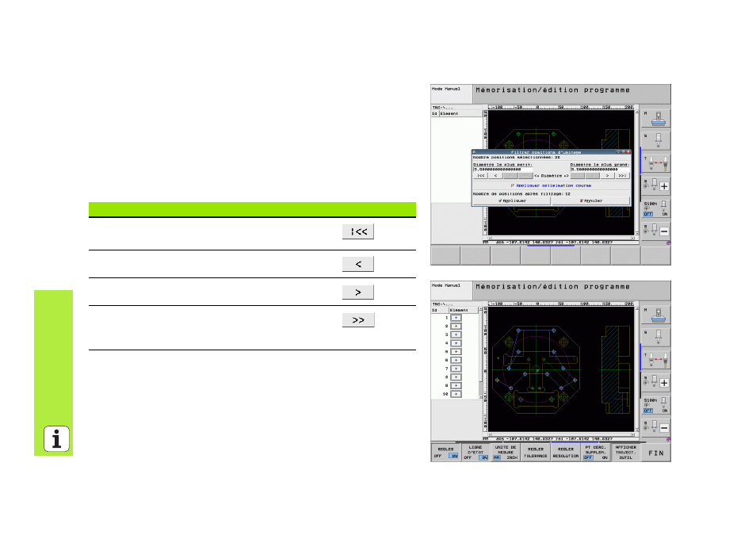Click REGLER RESOLUTION softkey
Image resolution: width=756 pixels, height=558 pixels.
tap(566, 453)
